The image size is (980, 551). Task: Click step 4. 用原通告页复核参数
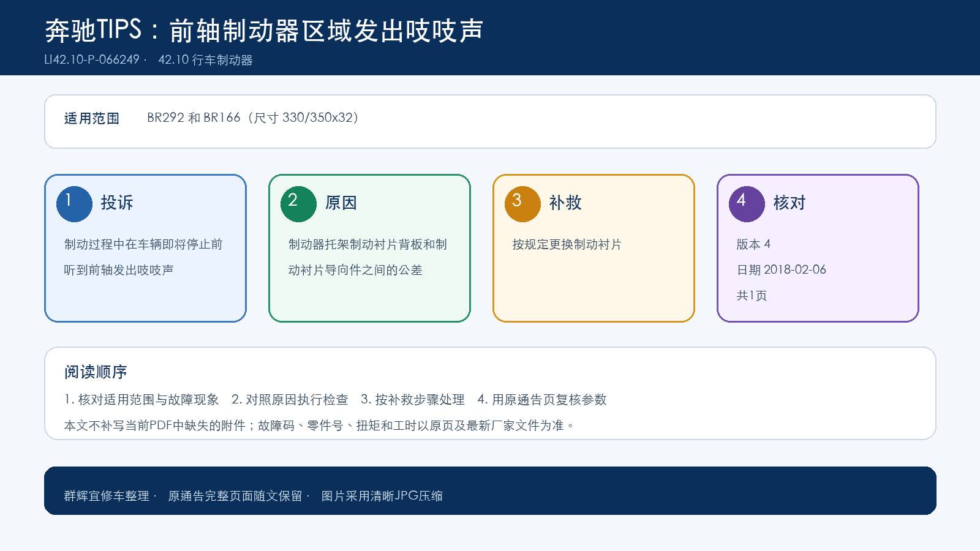coord(542,400)
